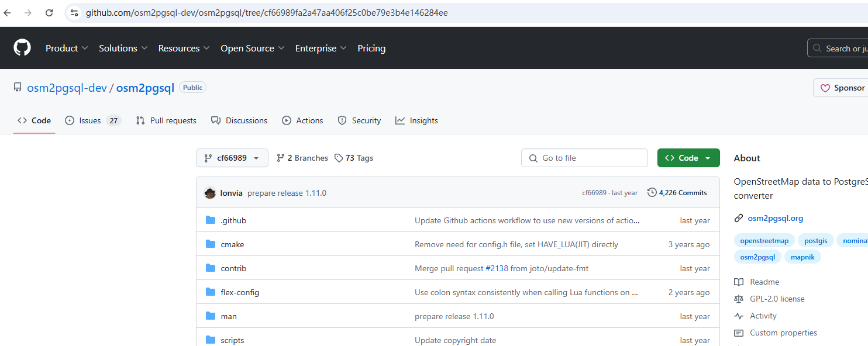Open the prepare release 1.11.0 latest commit
Viewport: 868px width, 346px height.
(287, 193)
